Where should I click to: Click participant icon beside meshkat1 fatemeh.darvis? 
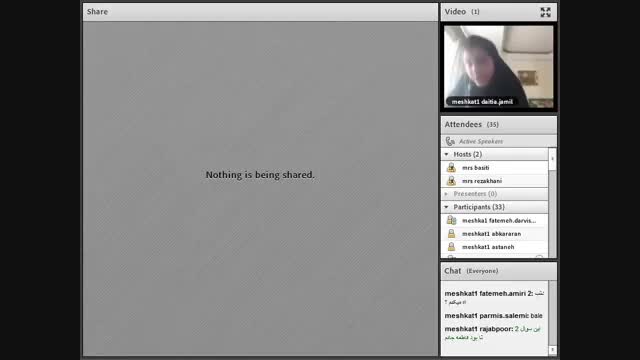(x=451, y=220)
